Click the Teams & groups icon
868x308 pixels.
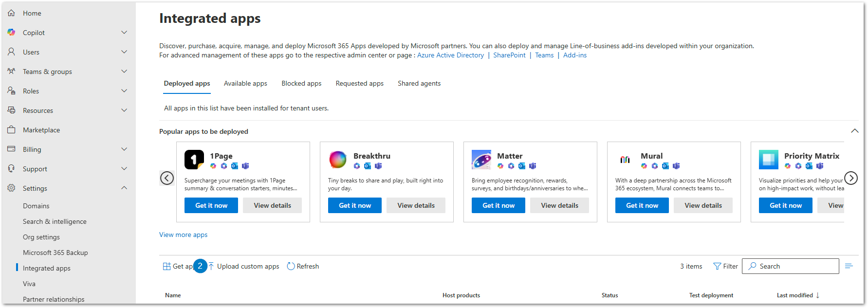tap(11, 72)
